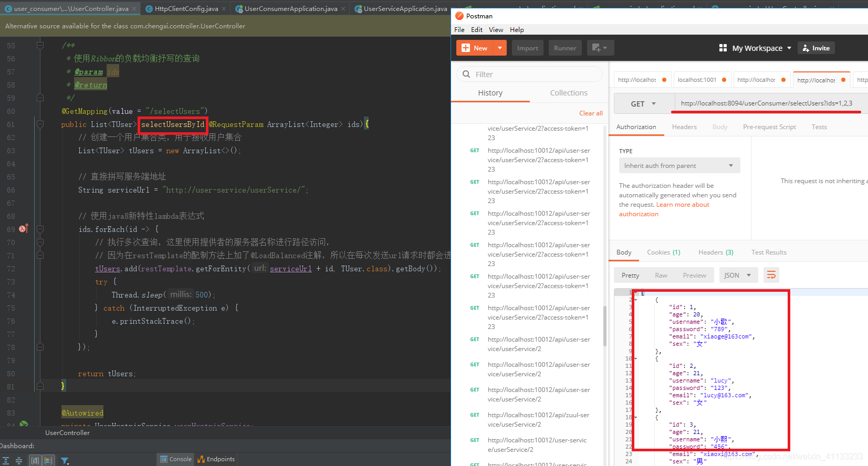Click the scrollbar of the Postman history list
Screen dimensions: 868x466
(605, 325)
